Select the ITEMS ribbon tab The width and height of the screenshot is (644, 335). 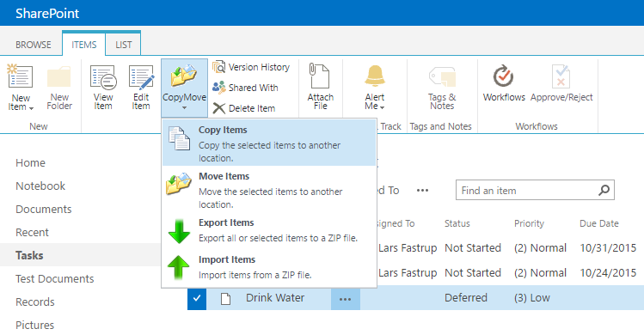pyautogui.click(x=83, y=45)
